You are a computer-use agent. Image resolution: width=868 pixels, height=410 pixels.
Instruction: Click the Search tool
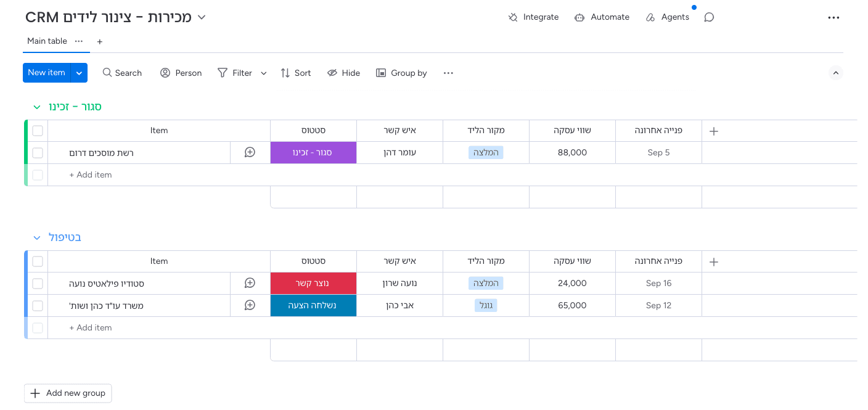tap(122, 73)
